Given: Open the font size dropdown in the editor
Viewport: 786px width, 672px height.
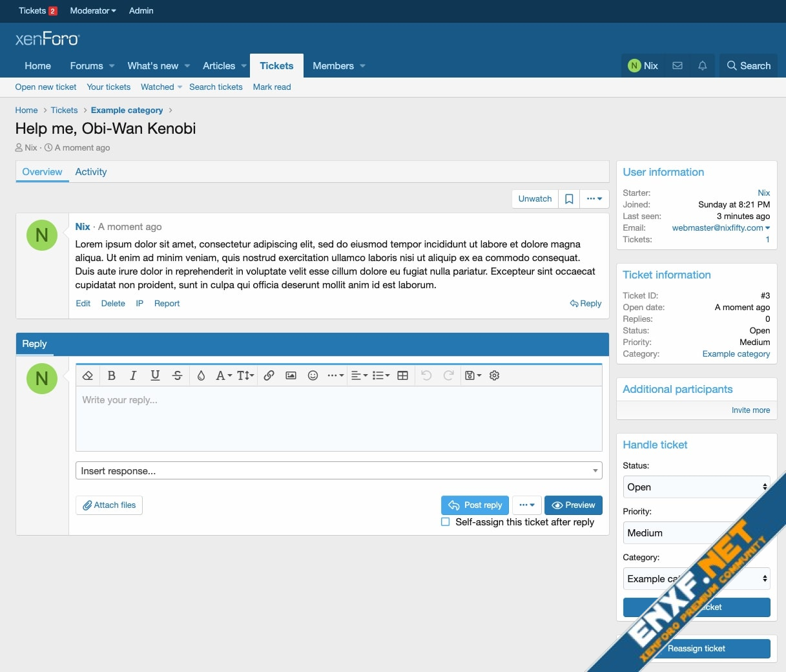Looking at the screenshot, I should (245, 375).
